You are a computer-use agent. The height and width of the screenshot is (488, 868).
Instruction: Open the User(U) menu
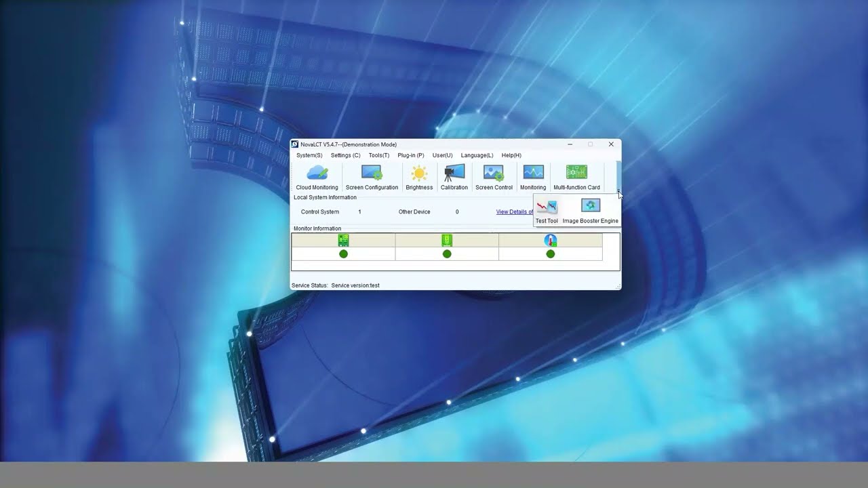[442, 155]
